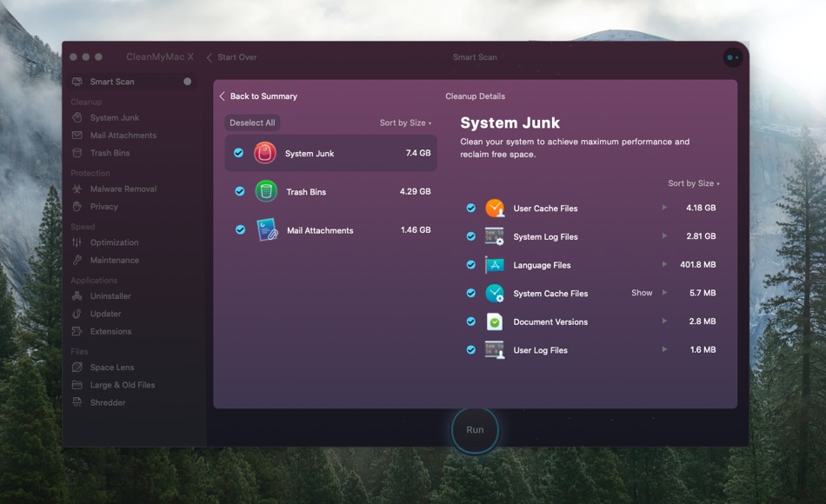Click the System Log Files icon

coord(495,236)
